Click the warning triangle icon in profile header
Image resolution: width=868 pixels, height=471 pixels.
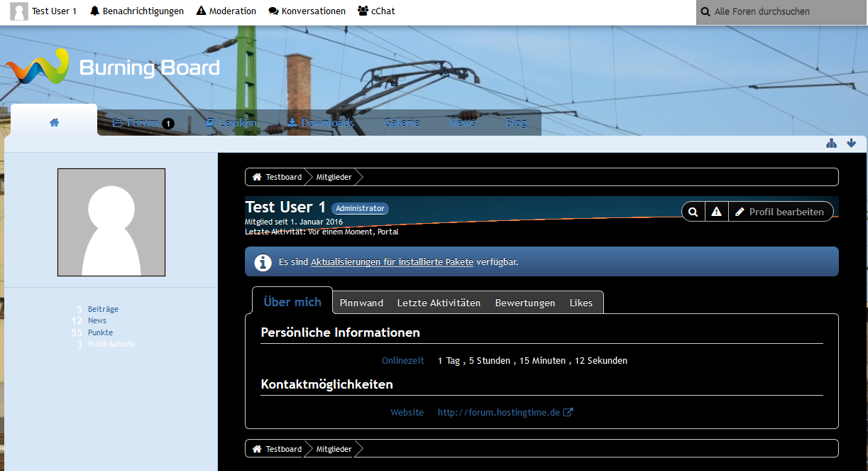click(x=717, y=212)
